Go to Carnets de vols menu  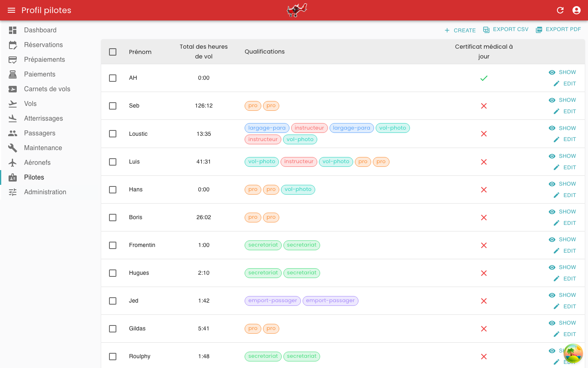[x=47, y=89]
